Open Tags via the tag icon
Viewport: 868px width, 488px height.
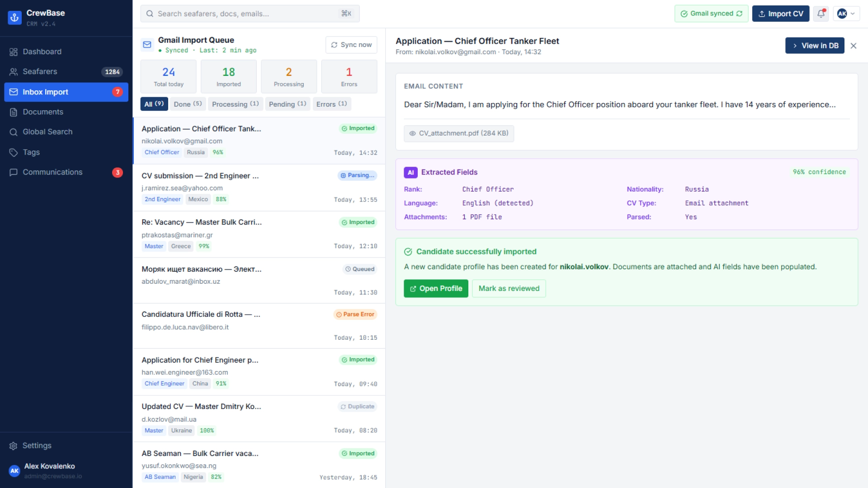(x=14, y=152)
